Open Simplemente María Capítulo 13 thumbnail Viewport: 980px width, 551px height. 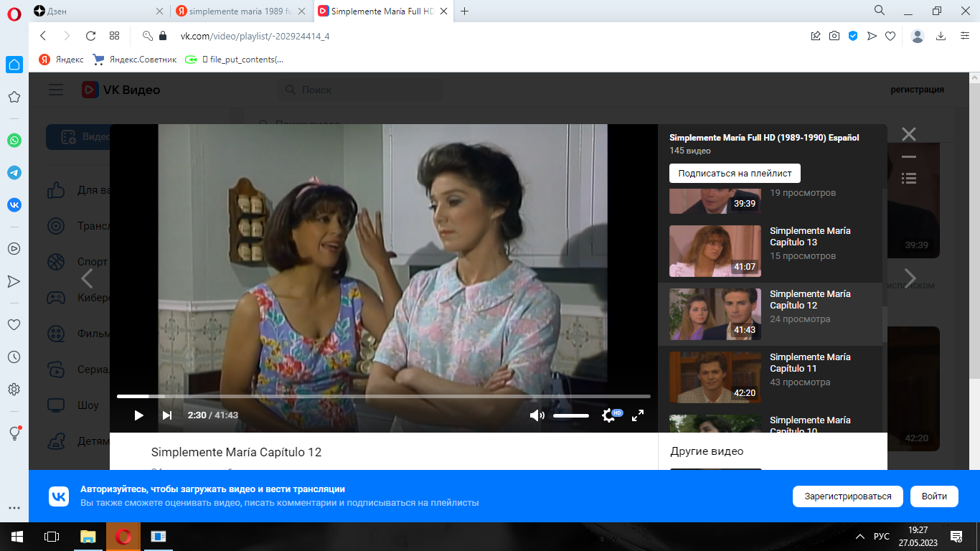click(715, 251)
